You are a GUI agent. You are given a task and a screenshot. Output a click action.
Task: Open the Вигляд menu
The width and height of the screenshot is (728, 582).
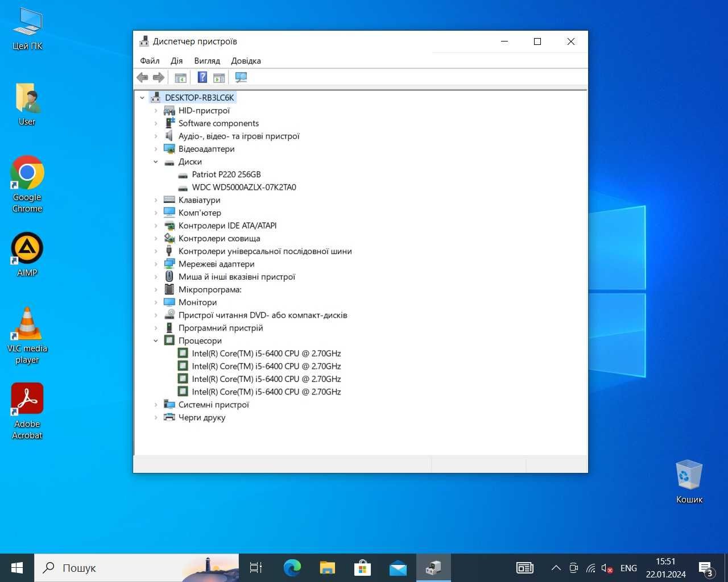click(x=207, y=61)
